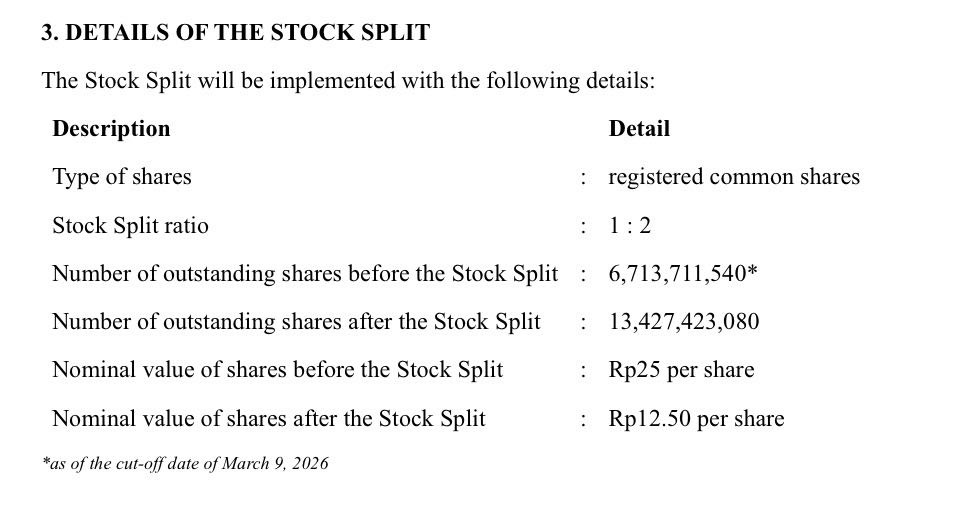
Task: Click the sentence "The Stock Split will be implemented"
Action: tap(348, 80)
